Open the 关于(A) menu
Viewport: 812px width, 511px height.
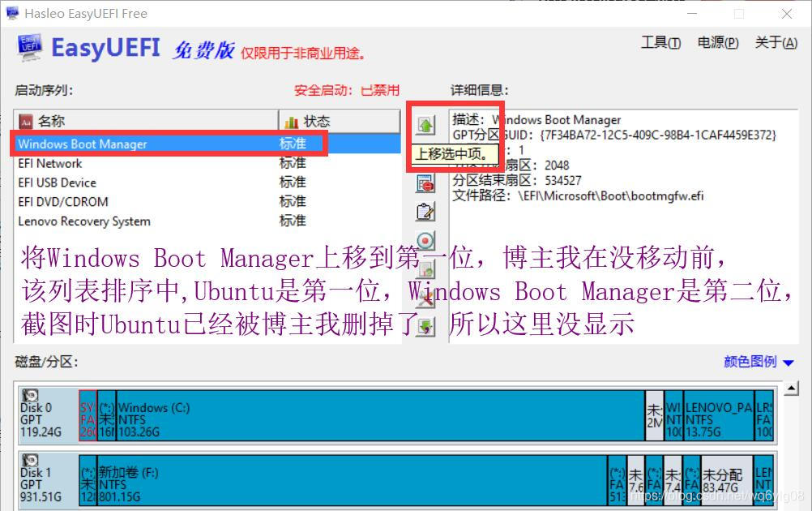pos(776,42)
